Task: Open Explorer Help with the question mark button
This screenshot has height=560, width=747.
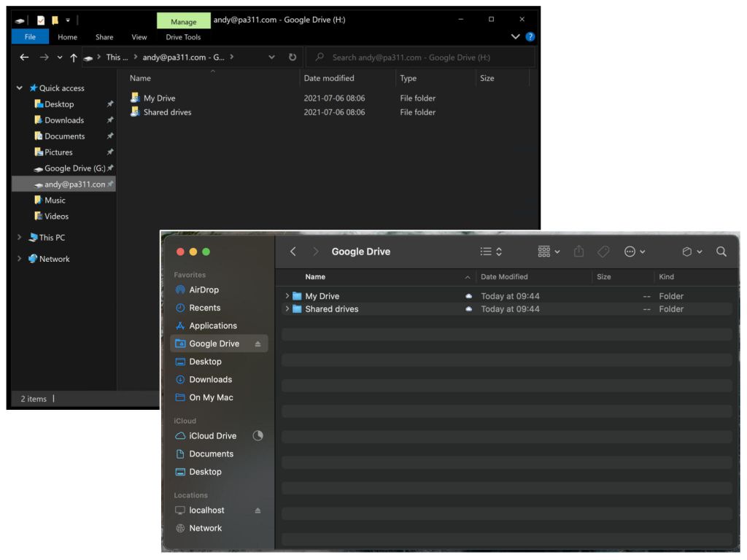Action: (529, 36)
